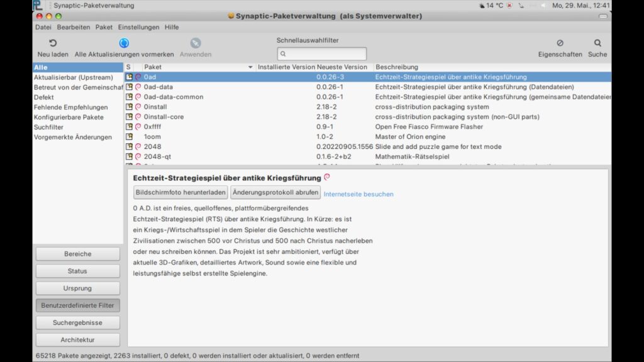
Task: Open Eigenschaften properties icon
Action: coord(560,43)
